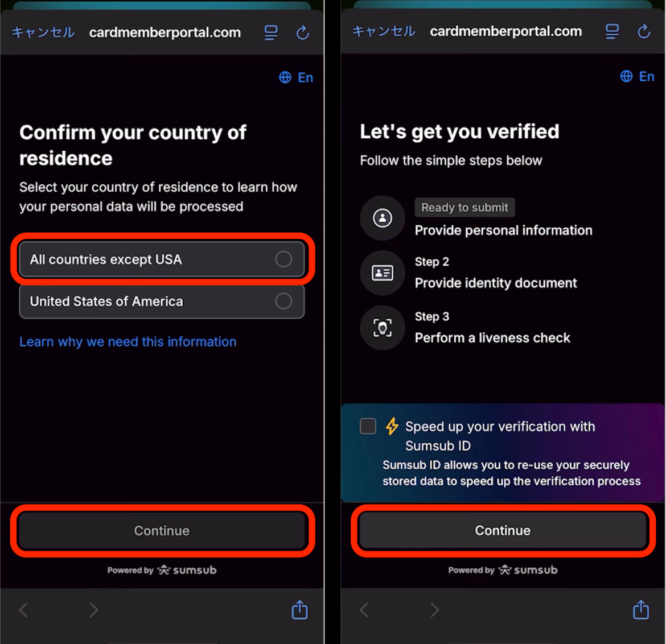Tap キャンセル on the left screen
This screenshot has width=666, height=644.
tap(43, 32)
